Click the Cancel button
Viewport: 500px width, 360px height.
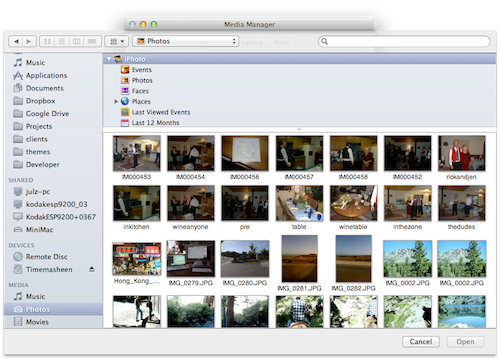pyautogui.click(x=421, y=342)
